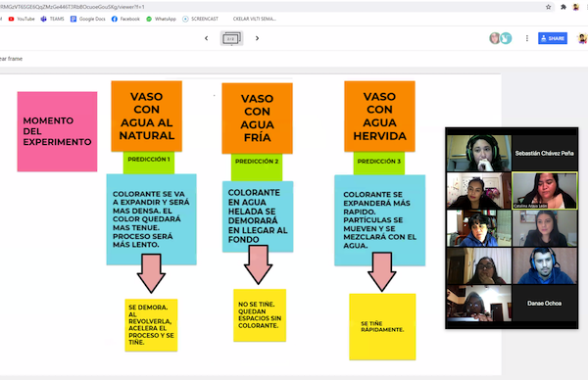Open the SCREENCAST bookmark
Screen dimensions: 588x380
tap(200, 19)
